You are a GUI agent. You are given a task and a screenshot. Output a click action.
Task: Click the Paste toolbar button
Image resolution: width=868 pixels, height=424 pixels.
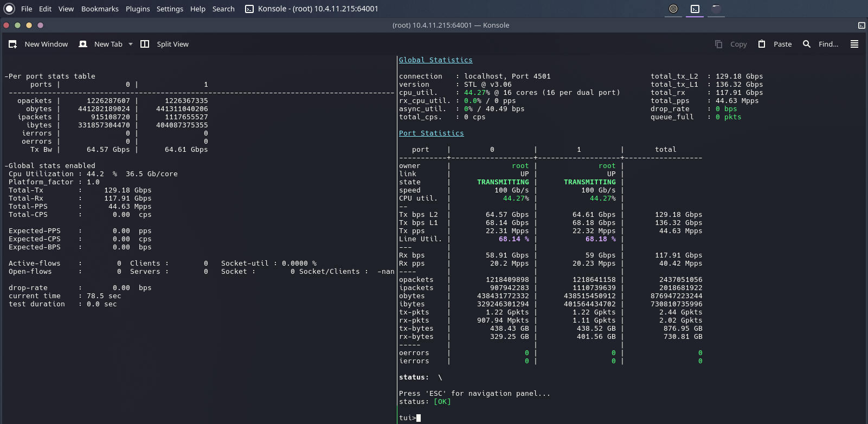tap(775, 44)
